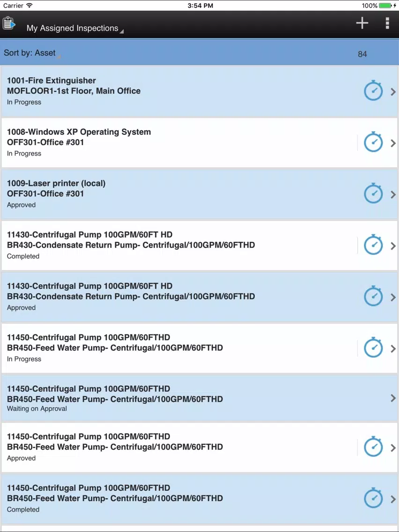The width and height of the screenshot is (399, 532).
Task: Tap Approved status under 1009-Laser printer
Action: (21, 205)
